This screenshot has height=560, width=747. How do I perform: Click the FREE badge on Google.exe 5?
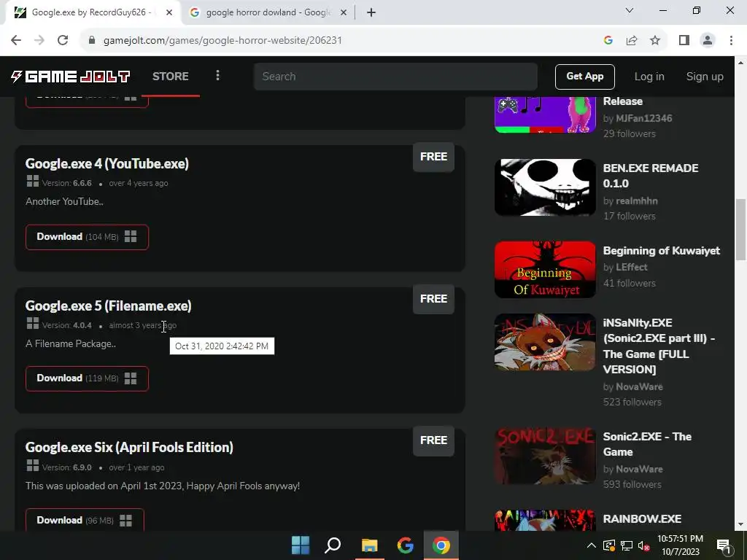[433, 299]
